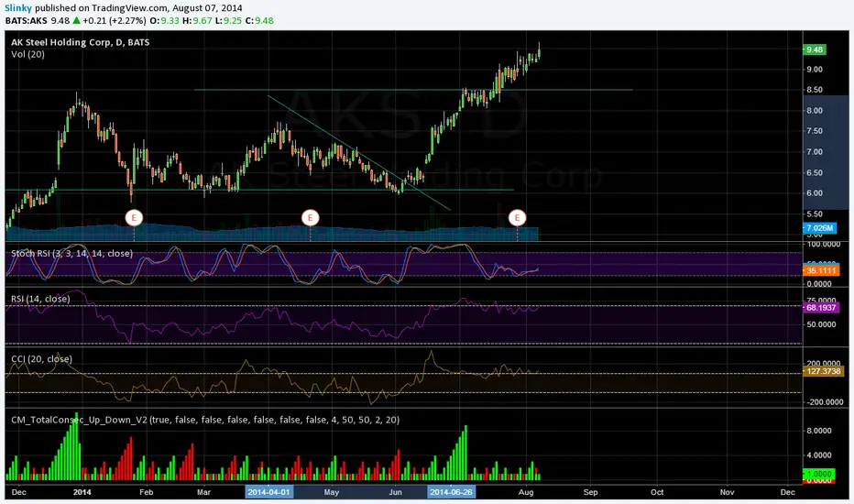Click the 127.3738 CCI value tag

pos(824,371)
